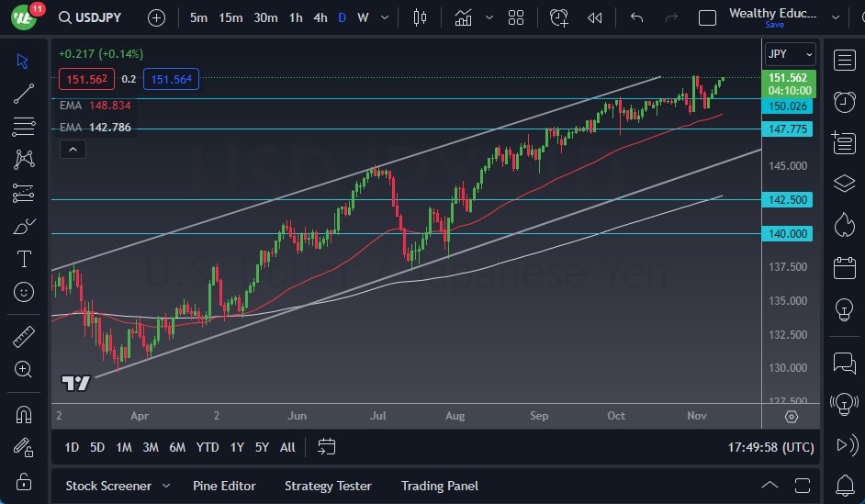This screenshot has width=865, height=504.
Task: Open the Fibonacci retracement tool
Action: (x=24, y=126)
